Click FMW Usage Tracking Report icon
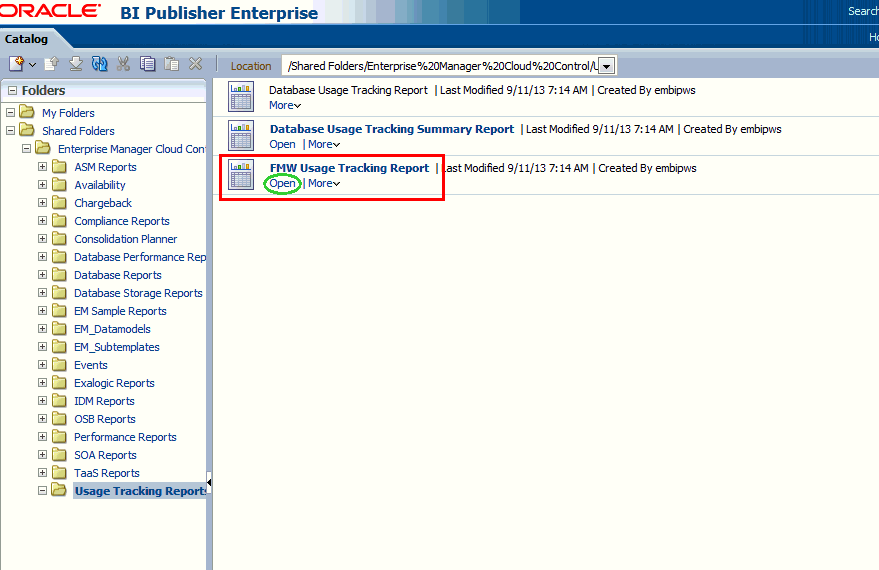The image size is (879, 570). pyautogui.click(x=241, y=174)
